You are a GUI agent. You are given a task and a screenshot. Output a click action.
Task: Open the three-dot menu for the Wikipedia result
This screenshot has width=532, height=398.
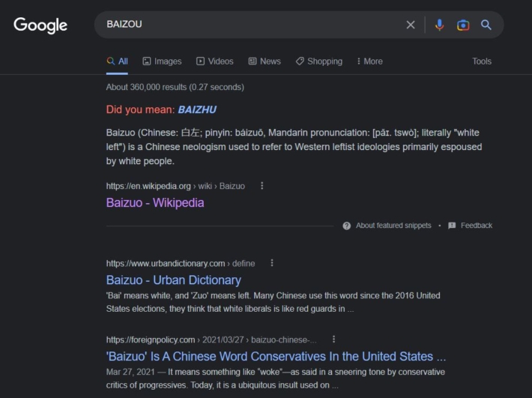pos(262,186)
